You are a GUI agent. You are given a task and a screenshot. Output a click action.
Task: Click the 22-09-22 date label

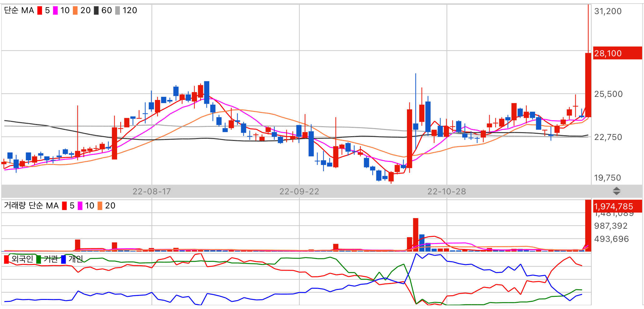click(x=299, y=192)
